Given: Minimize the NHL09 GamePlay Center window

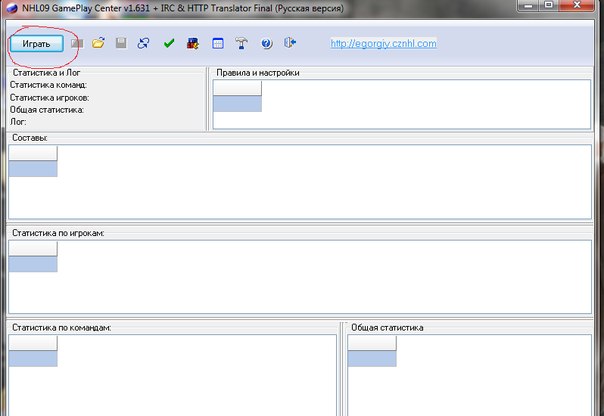Looking at the screenshot, I should click(x=528, y=5).
